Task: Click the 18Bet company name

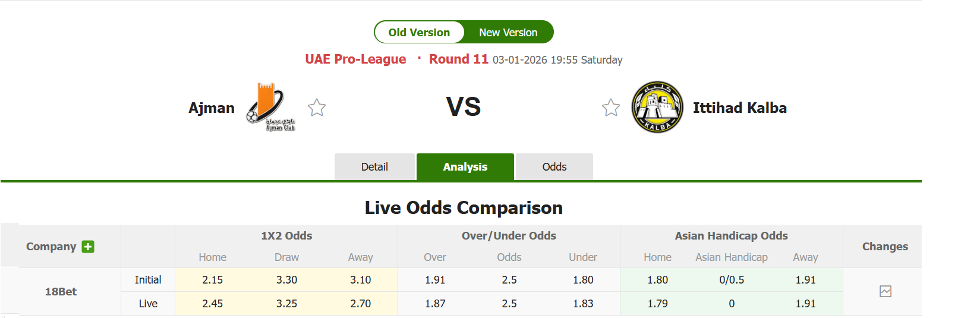Action: [61, 292]
